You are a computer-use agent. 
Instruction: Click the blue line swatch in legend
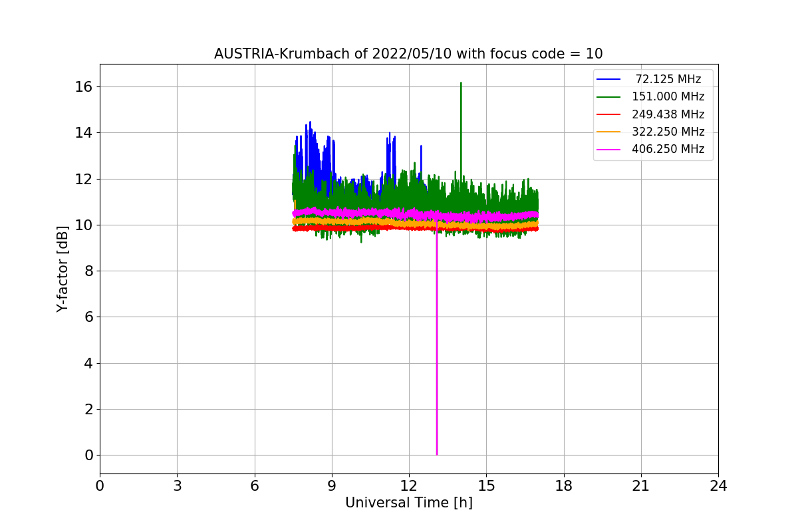pos(608,80)
